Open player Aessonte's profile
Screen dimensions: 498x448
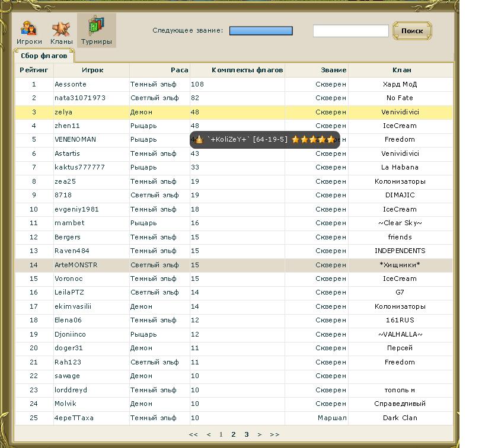coord(71,84)
